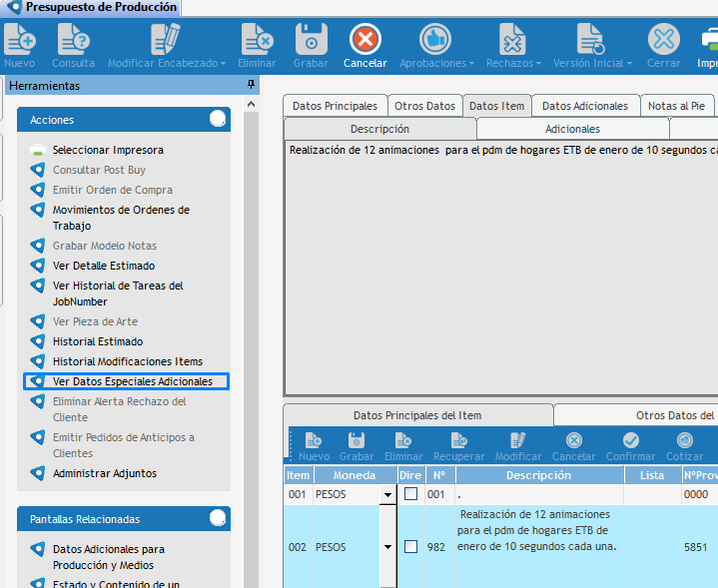This screenshot has width=718, height=588.
Task: Open Ver Datos Especiales Adicionales
Action: 132,381
